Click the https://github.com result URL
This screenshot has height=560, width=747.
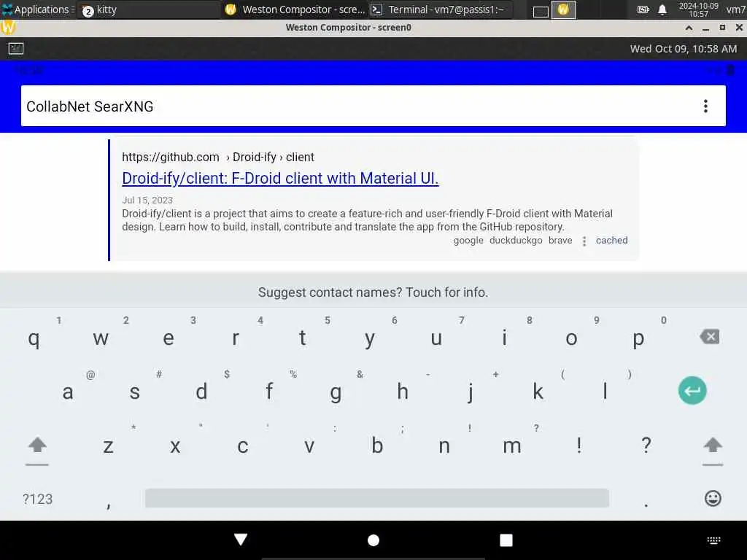pos(171,157)
